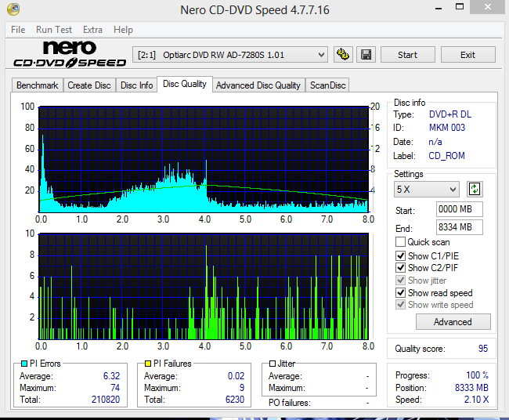Click the green refresh speed icon
Image resolution: width=509 pixels, height=420 pixels.
click(x=475, y=189)
